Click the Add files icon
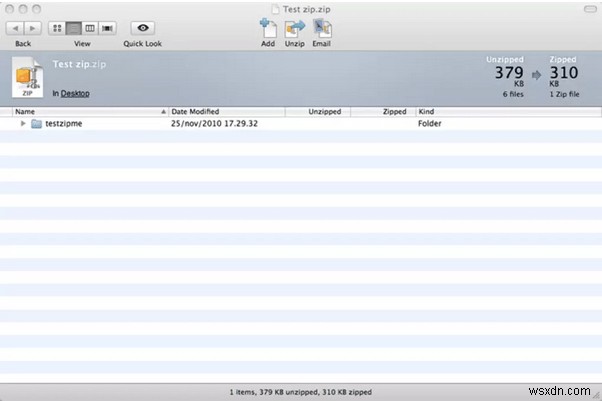This screenshot has width=602, height=401. [268, 29]
